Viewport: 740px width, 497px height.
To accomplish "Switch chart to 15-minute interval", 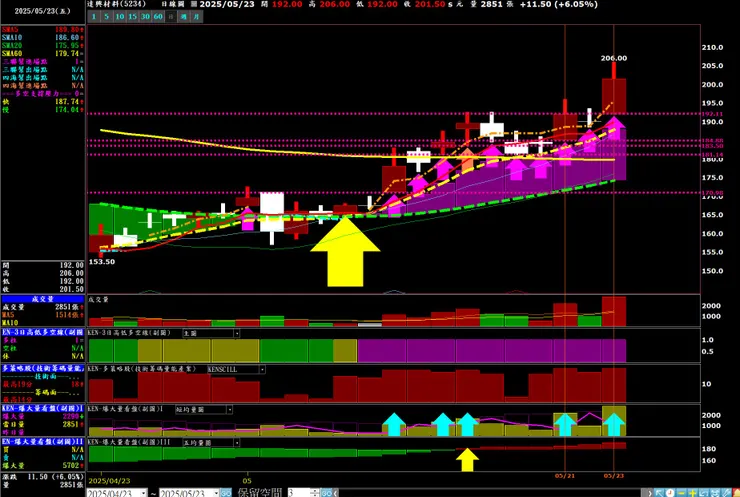I will pyautogui.click(x=133, y=17).
